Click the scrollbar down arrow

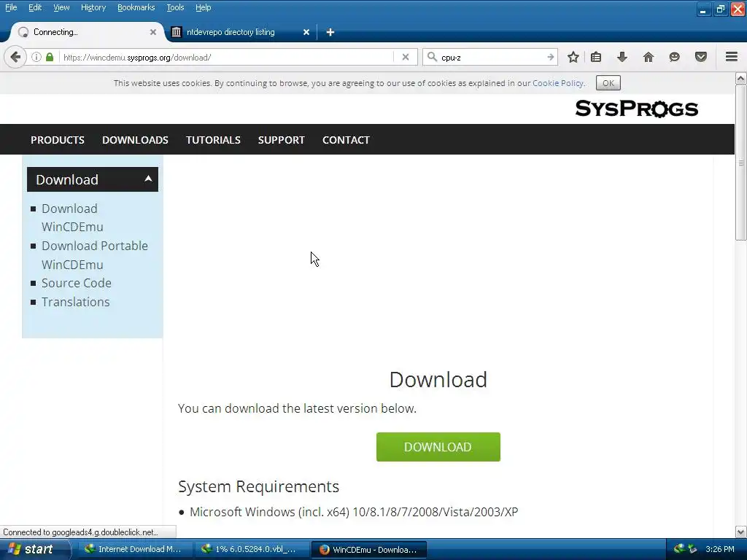point(741,532)
